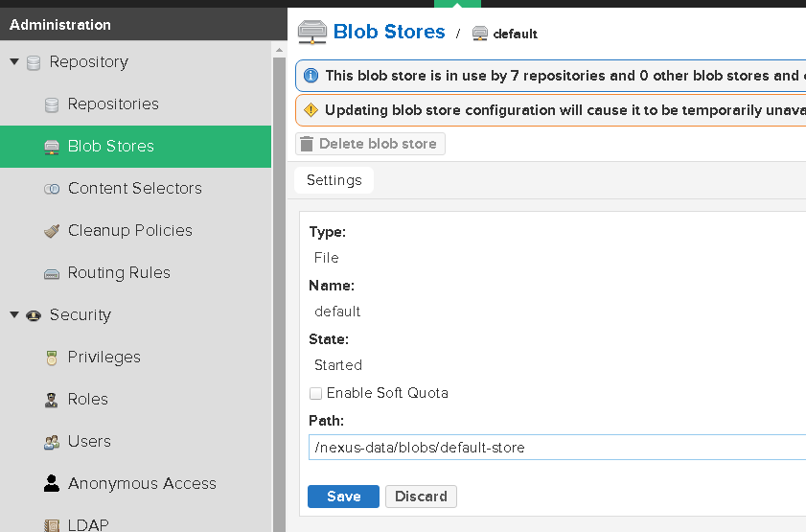The image size is (806, 532).
Task: Click the Repositories database icon
Action: coord(52,104)
